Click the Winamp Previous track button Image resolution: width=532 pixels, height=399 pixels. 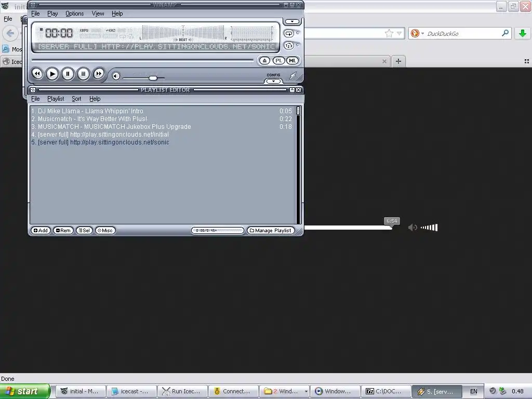pyautogui.click(x=37, y=74)
